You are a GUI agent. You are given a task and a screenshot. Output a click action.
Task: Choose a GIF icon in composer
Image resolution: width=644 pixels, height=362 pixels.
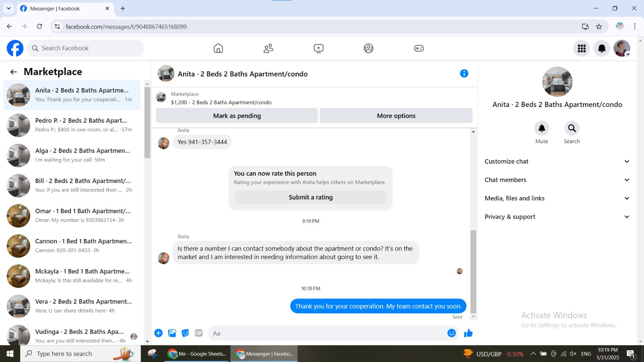tap(198, 333)
